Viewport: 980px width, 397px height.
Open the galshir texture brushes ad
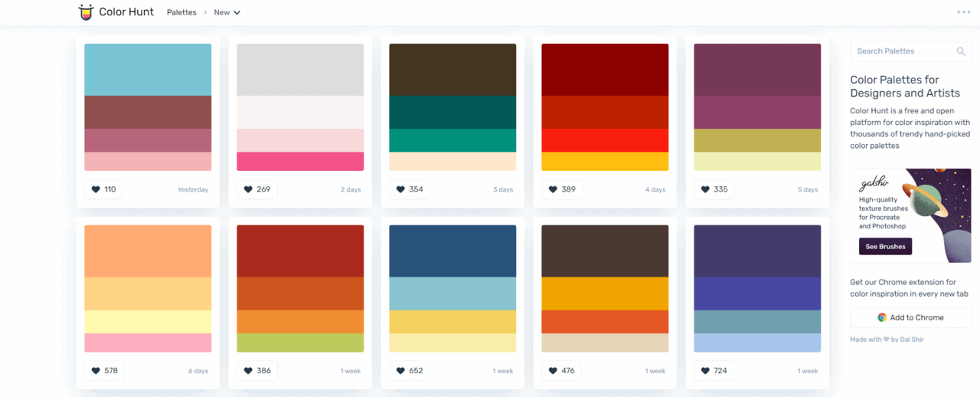pyautogui.click(x=911, y=216)
